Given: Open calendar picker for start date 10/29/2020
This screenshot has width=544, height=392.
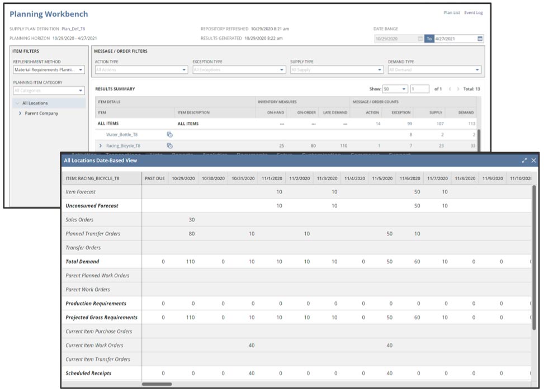Looking at the screenshot, I should coord(420,39).
